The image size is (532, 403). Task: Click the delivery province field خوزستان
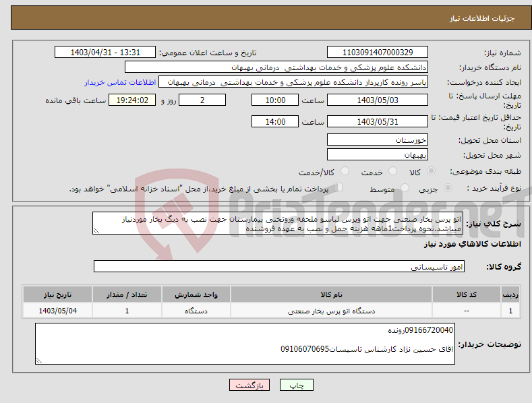click(378, 139)
